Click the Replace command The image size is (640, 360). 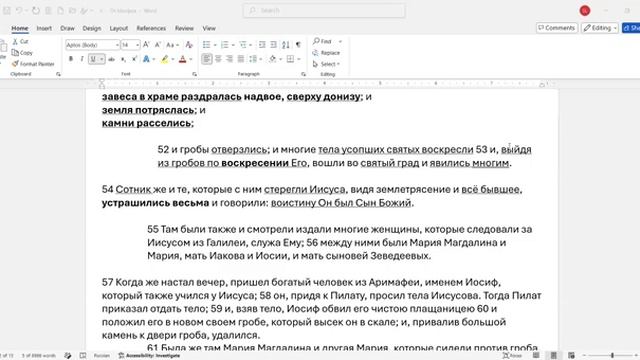[x=326, y=53]
